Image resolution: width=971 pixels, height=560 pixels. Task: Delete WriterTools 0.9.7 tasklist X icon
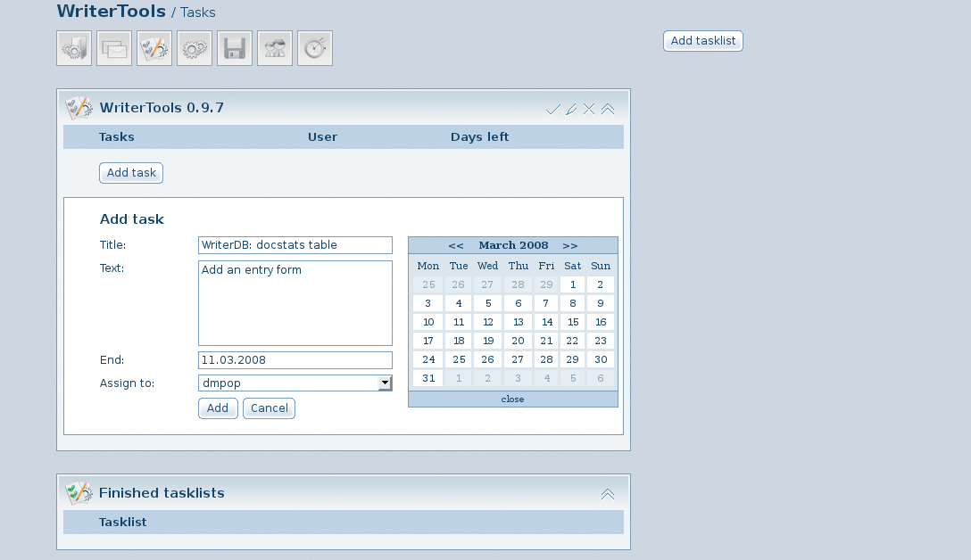tap(589, 110)
